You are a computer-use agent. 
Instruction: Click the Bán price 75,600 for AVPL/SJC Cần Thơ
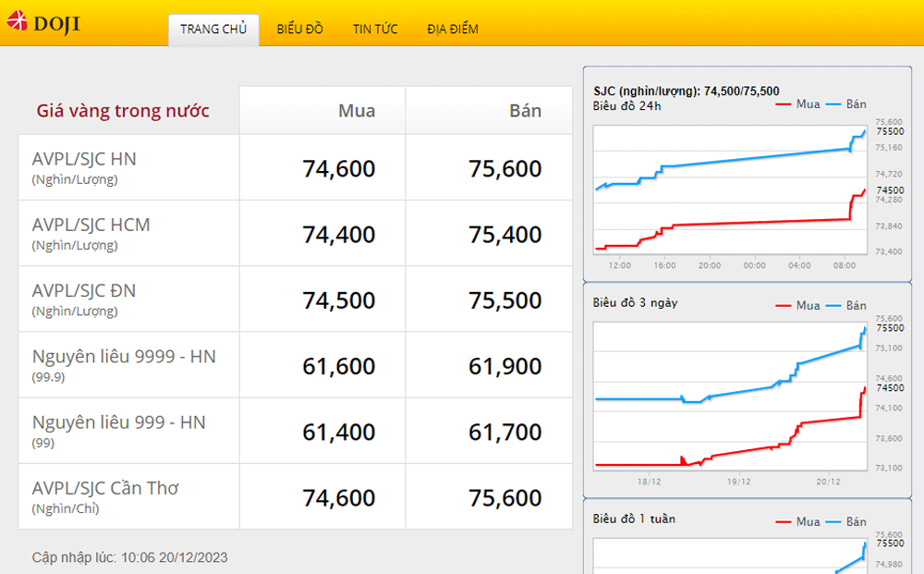coord(505,498)
